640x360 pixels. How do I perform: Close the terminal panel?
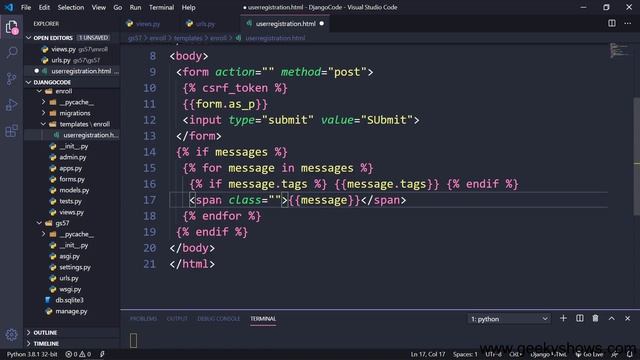[627, 318]
